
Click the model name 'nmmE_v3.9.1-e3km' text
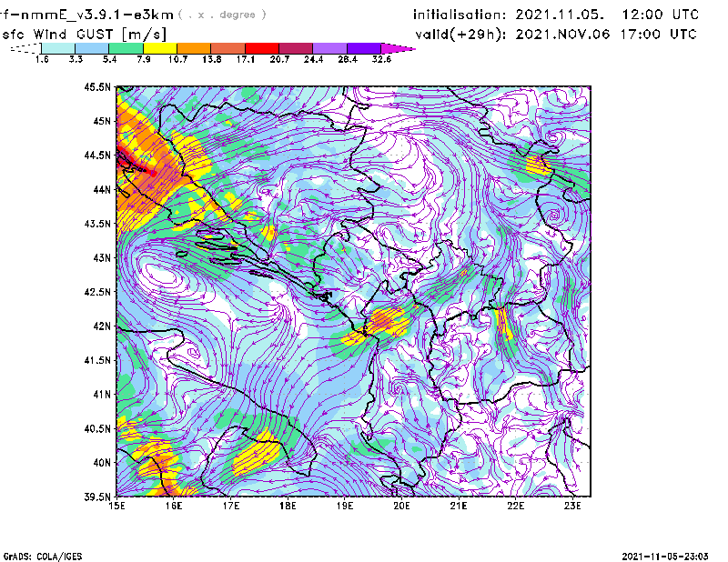pyautogui.click(x=97, y=15)
